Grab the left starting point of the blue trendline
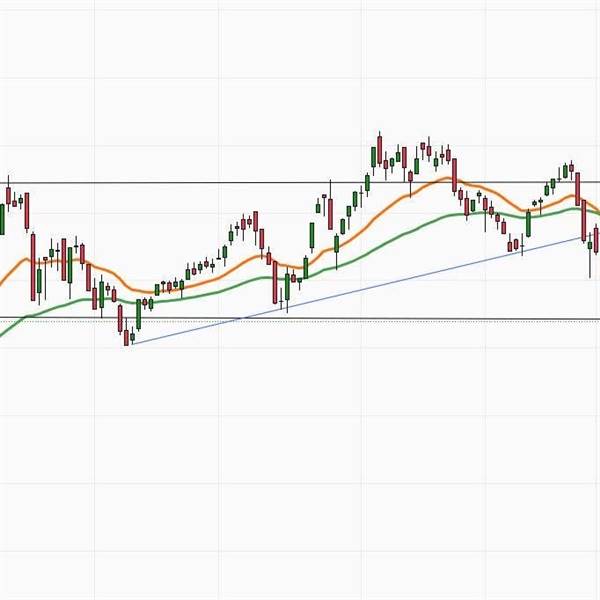This screenshot has width=600, height=600. (x=131, y=344)
